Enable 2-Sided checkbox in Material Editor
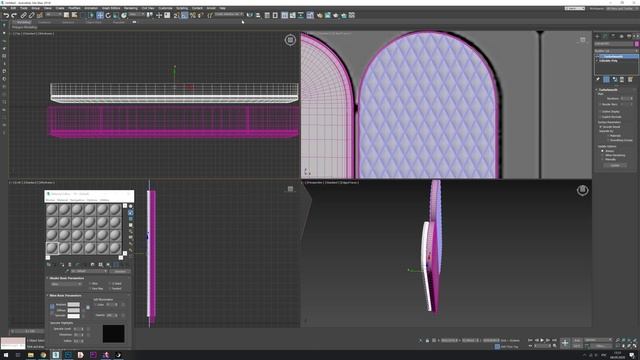 [109, 284]
